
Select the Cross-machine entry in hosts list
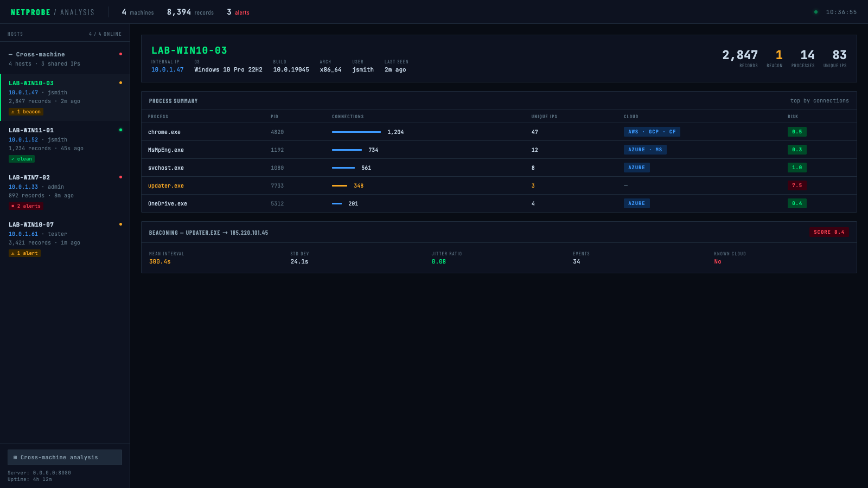tap(65, 59)
